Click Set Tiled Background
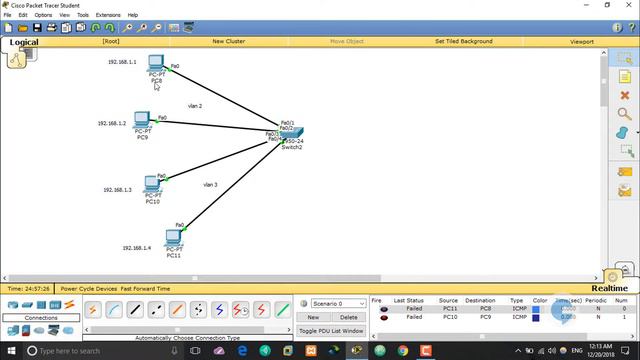 point(464,41)
